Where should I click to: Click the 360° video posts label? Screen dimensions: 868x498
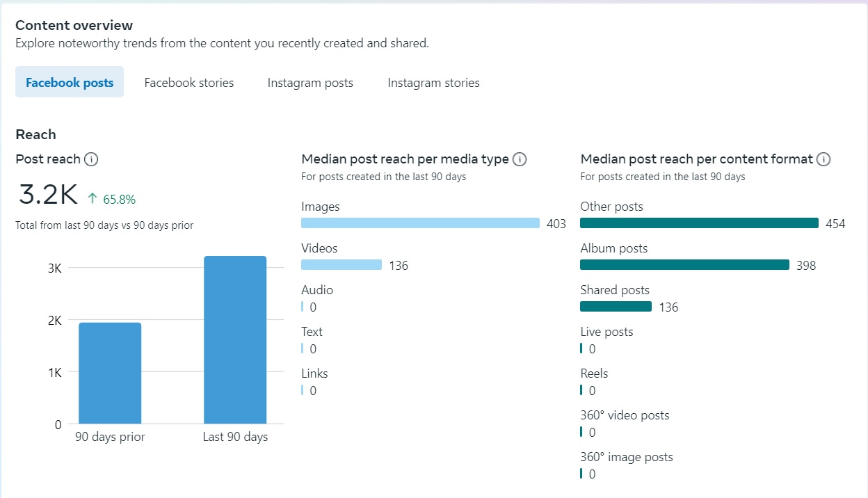(625, 415)
